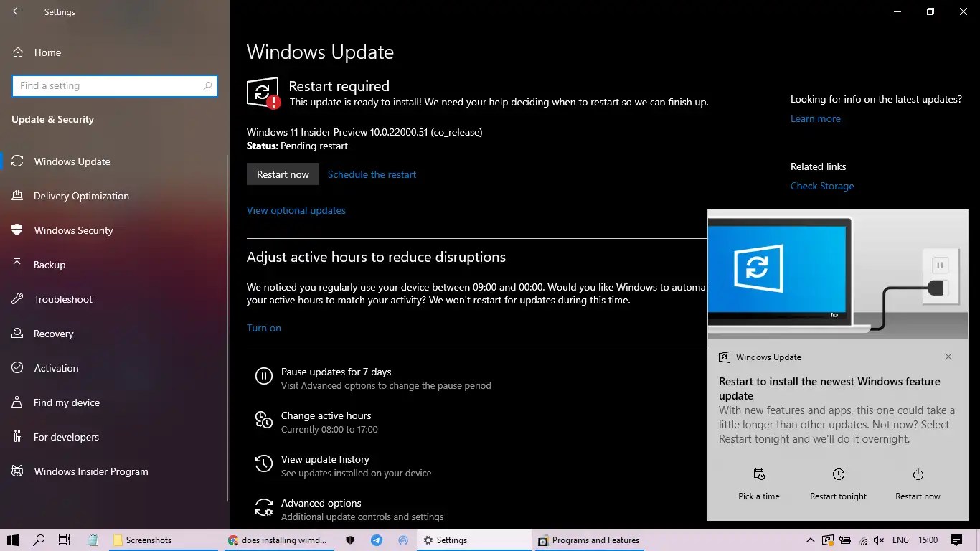
Task: Open the clock showing 15:00
Action: coord(928,540)
